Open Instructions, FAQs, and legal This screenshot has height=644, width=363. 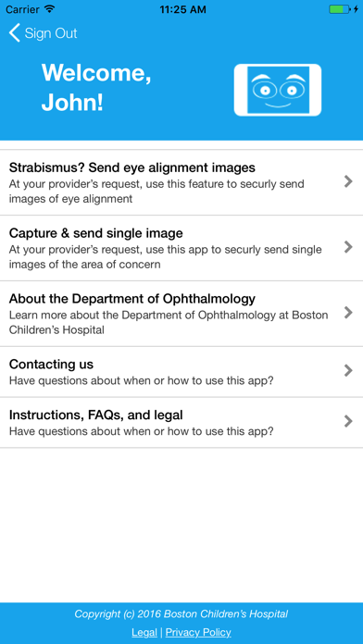(x=181, y=423)
